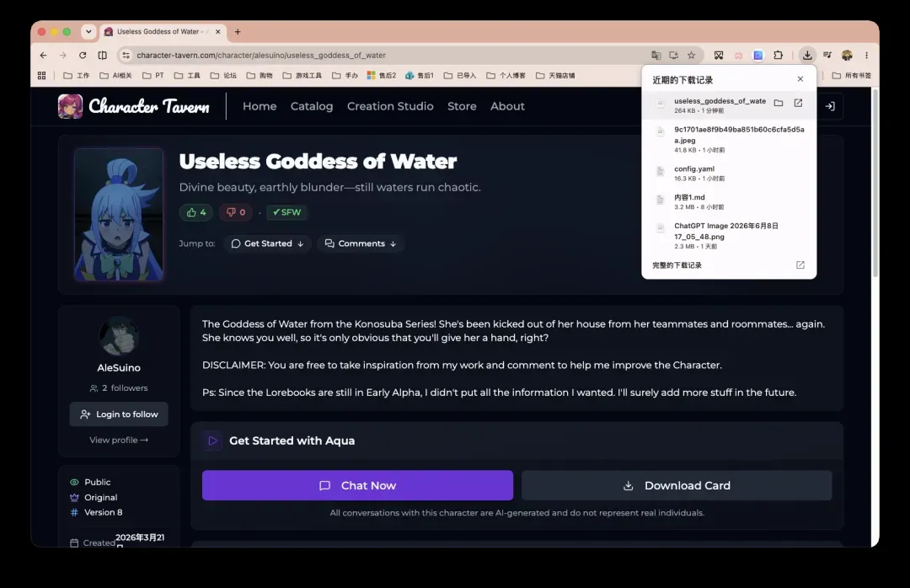Open the 手办 bookmark folder
910x588 pixels.
click(345, 76)
